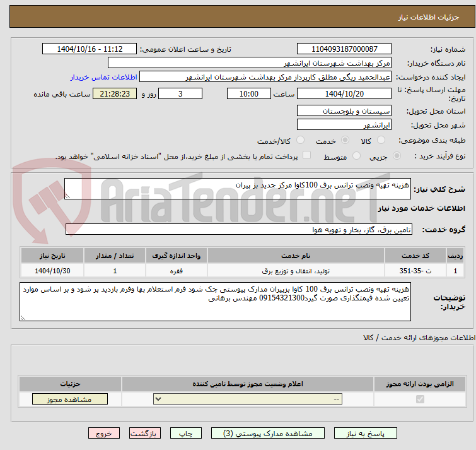Image resolution: width=476 pixels, height=450 pixels.
Task: Click the بازگشت back button
Action: [145, 434]
